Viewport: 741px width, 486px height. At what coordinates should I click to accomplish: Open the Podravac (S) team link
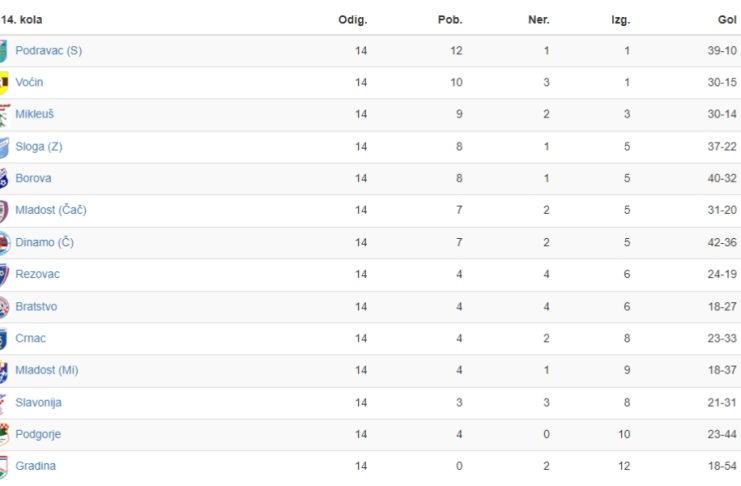point(49,51)
